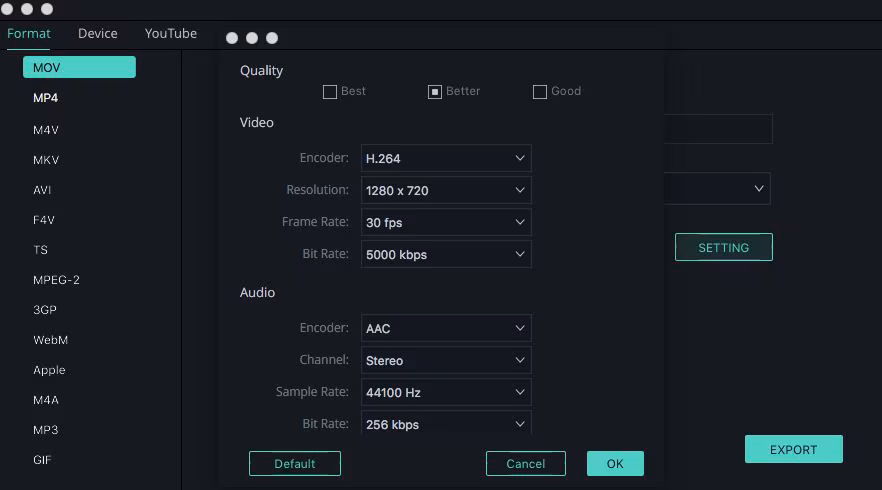Switch to the YouTube tab
The height and width of the screenshot is (490, 882).
(x=171, y=33)
